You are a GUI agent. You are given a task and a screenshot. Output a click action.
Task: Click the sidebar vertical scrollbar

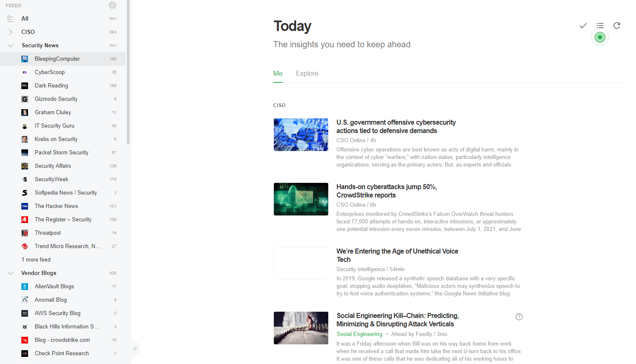[128, 72]
